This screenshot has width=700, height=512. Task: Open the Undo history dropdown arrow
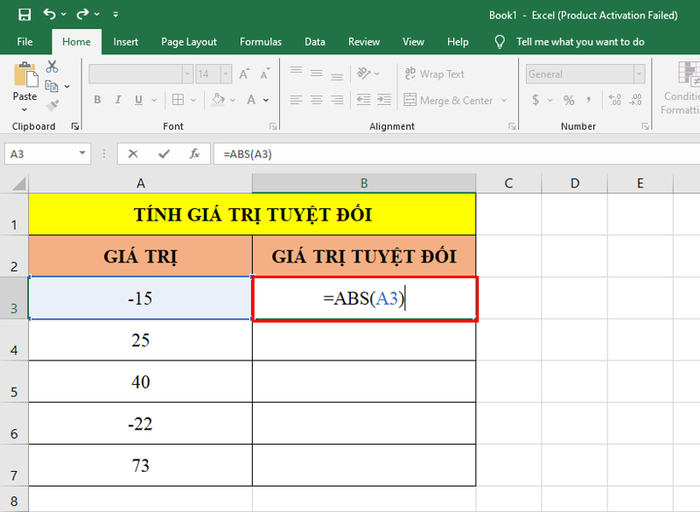(63, 14)
